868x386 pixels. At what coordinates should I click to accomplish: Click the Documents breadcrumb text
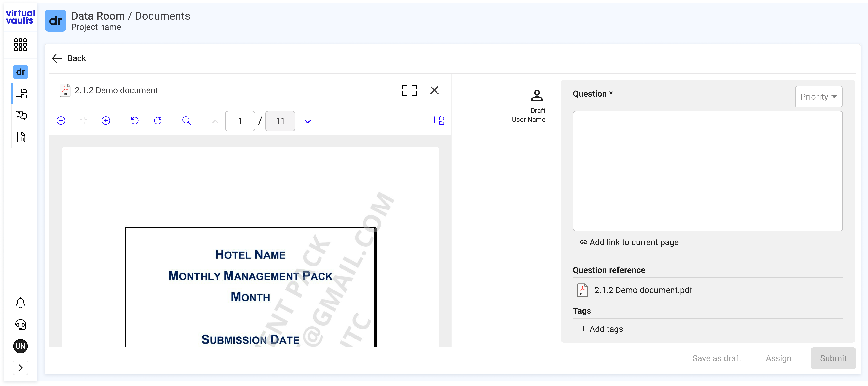(x=162, y=16)
